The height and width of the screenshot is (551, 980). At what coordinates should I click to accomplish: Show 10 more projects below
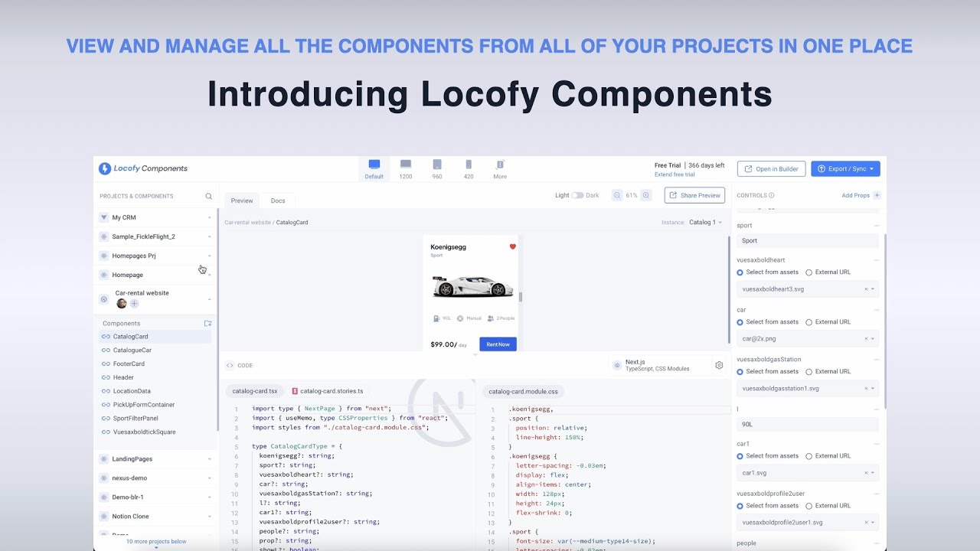tap(156, 542)
